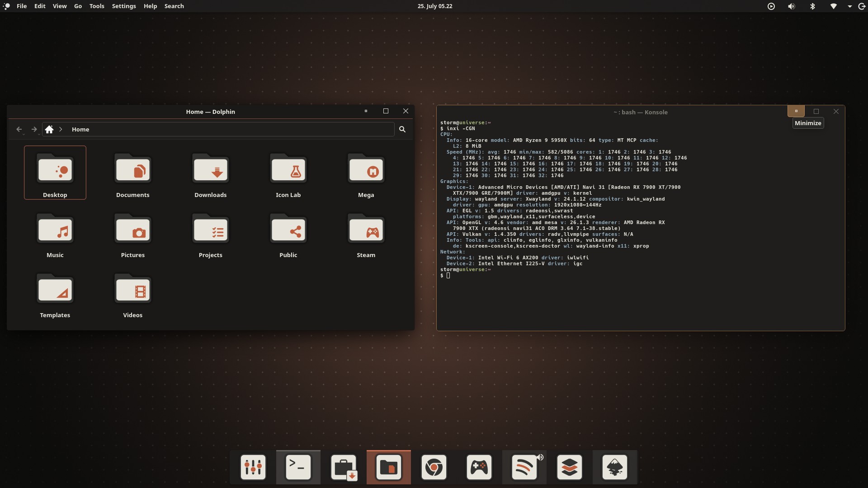868x488 pixels.
Task: Go forward with Dolphin's forward arrow
Action: click(34, 129)
